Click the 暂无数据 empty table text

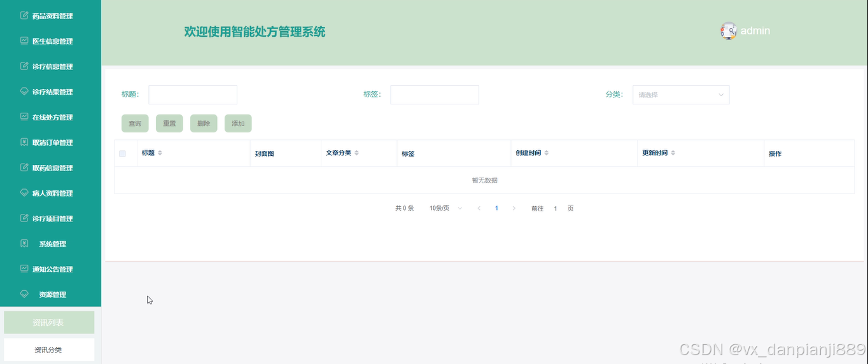pyautogui.click(x=484, y=180)
